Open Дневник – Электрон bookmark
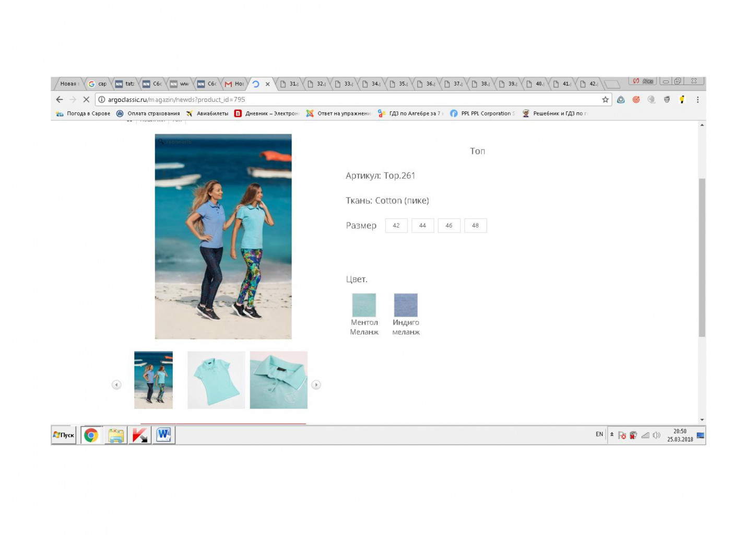This screenshot has height=535, width=756. [267, 113]
